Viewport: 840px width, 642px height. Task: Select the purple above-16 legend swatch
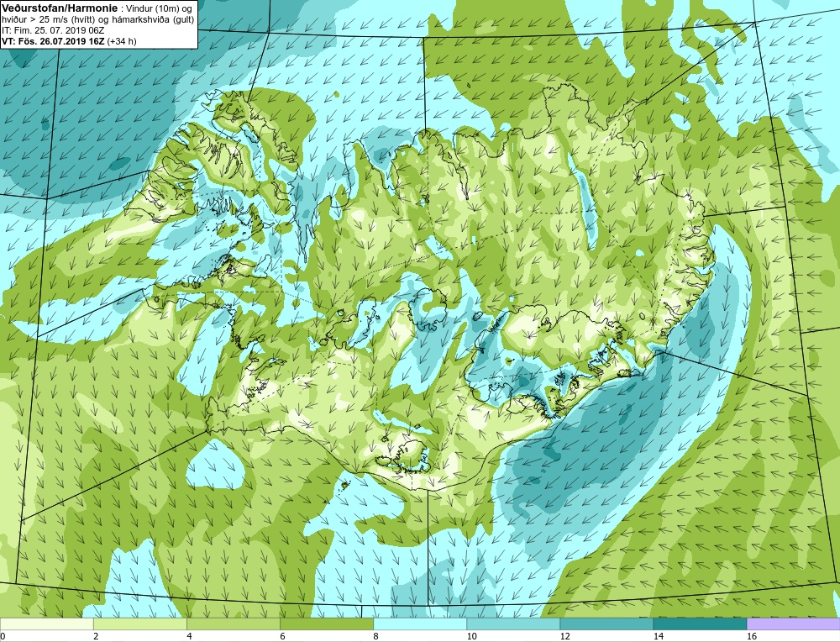pos(794,624)
